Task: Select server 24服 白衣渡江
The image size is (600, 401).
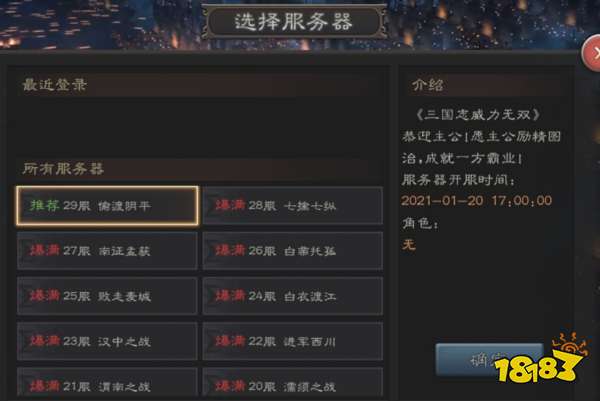Action: click(293, 296)
